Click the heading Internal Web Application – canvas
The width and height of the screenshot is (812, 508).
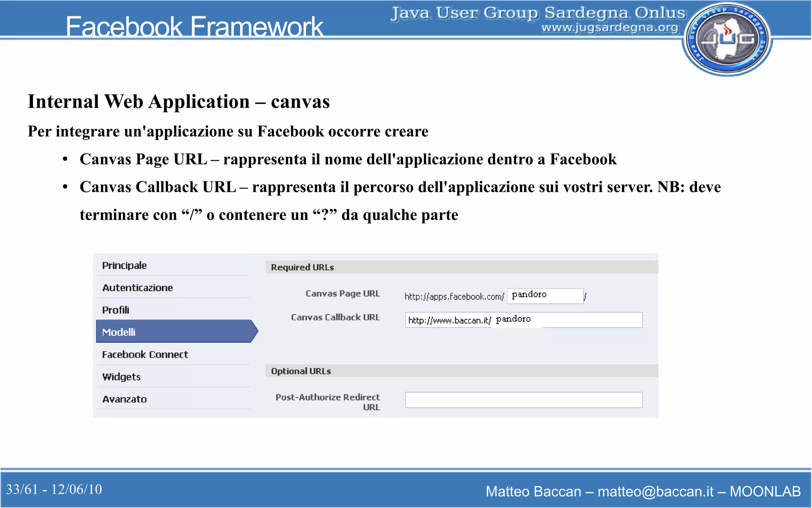click(179, 102)
